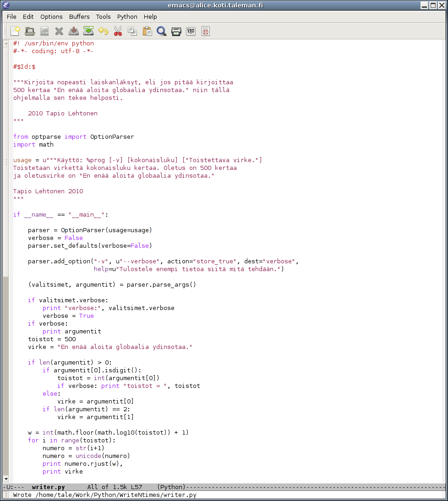This screenshot has height=501, width=448.
Task: Click on 'toistot = 500' line
Action: 52,339
